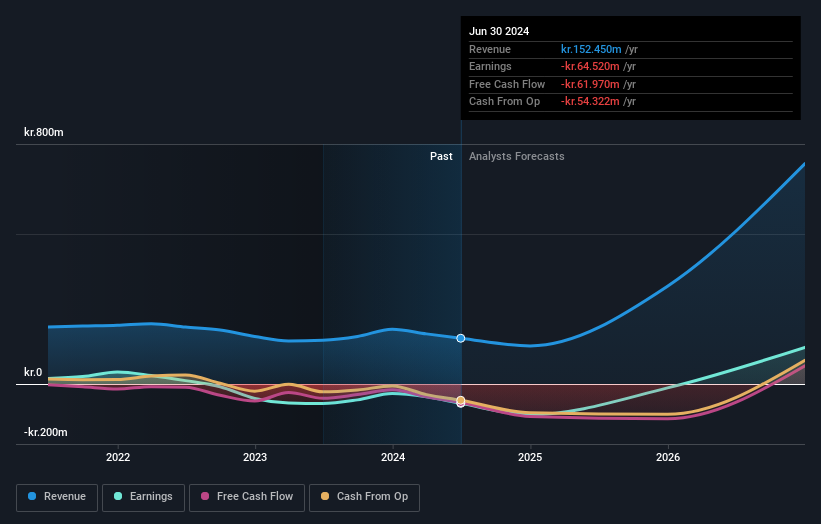
Task: Click the 'Earnings' row label in tooltip
Action: (490, 66)
